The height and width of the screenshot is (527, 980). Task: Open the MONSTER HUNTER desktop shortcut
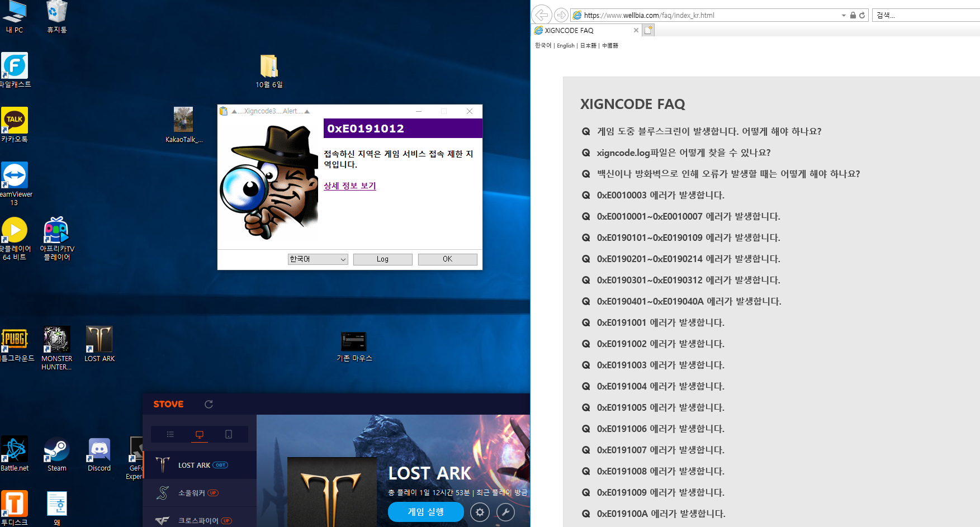click(57, 348)
